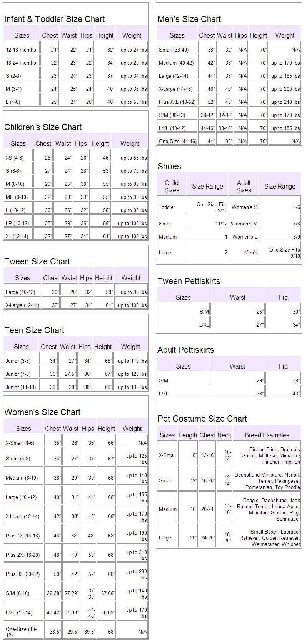Viewport: 307px width, 644px height.
Task: Click the Tween Pettiskirts heading
Action: (189, 281)
